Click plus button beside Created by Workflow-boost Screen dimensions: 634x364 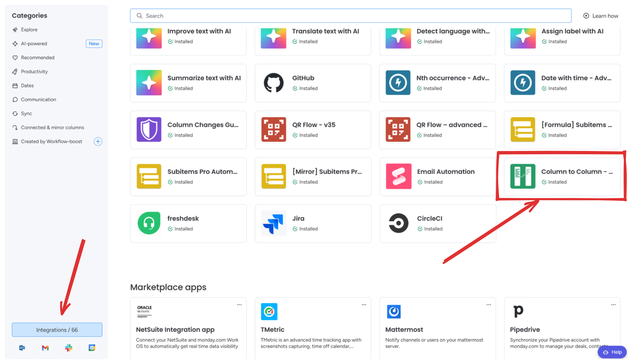pos(98,141)
